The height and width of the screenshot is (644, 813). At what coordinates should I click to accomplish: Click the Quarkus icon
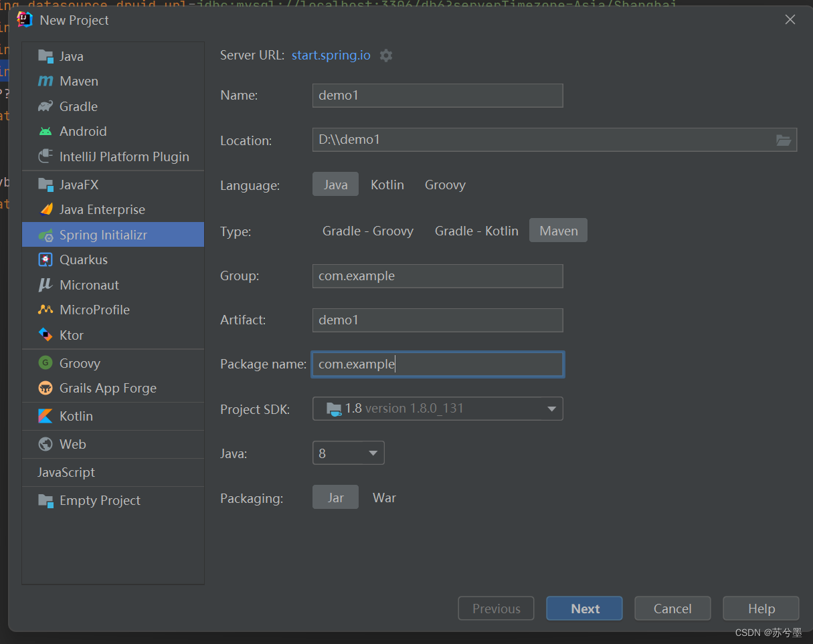point(46,259)
